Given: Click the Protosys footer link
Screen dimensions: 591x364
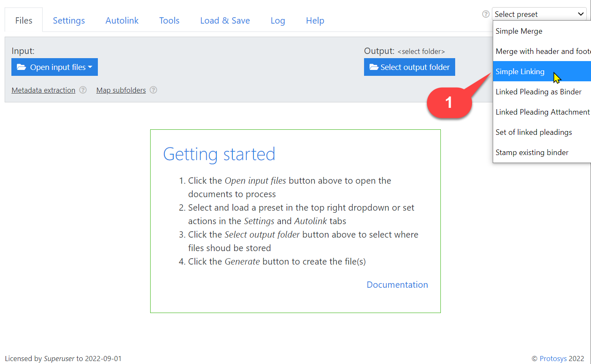Looking at the screenshot, I should (x=553, y=359).
